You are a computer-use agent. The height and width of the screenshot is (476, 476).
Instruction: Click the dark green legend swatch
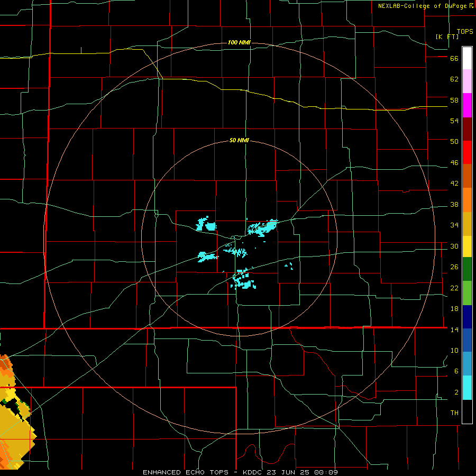coord(467,269)
